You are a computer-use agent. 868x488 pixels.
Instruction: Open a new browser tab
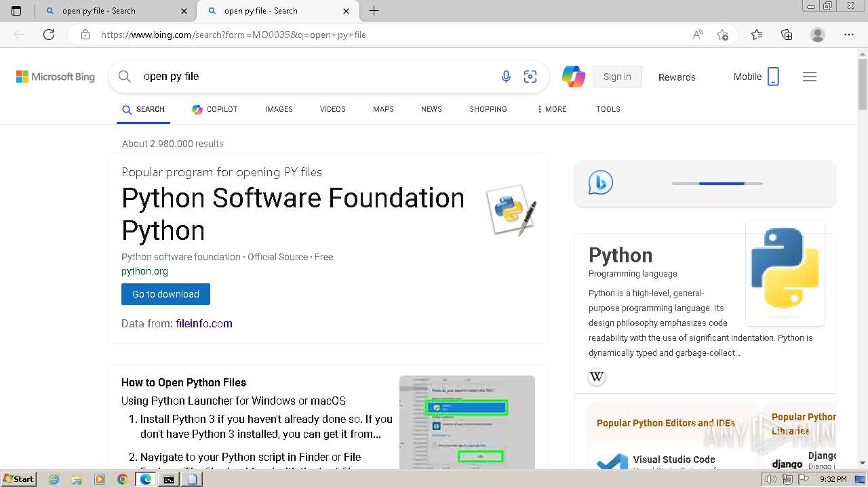(x=374, y=11)
